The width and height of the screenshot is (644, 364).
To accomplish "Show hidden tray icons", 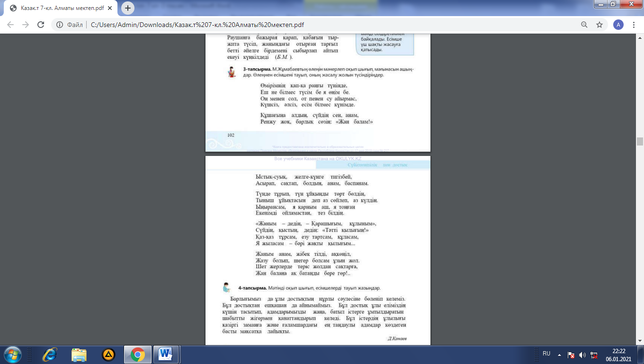I will (x=559, y=354).
